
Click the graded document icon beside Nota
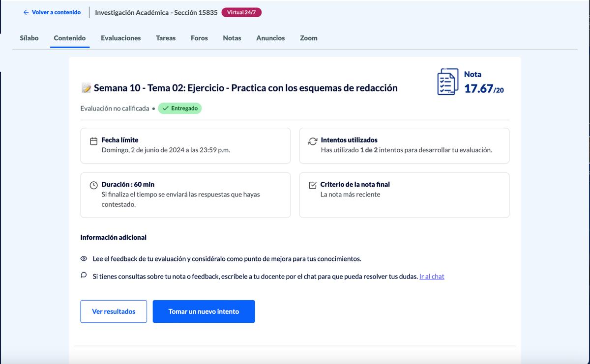click(x=448, y=82)
